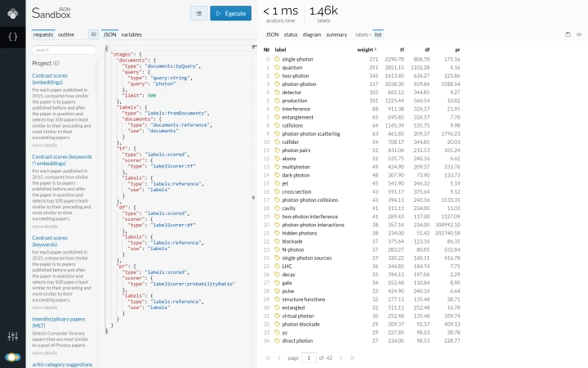This screenshot has width=588, height=368.
Task: Go to the first page of results
Action: click(268, 358)
